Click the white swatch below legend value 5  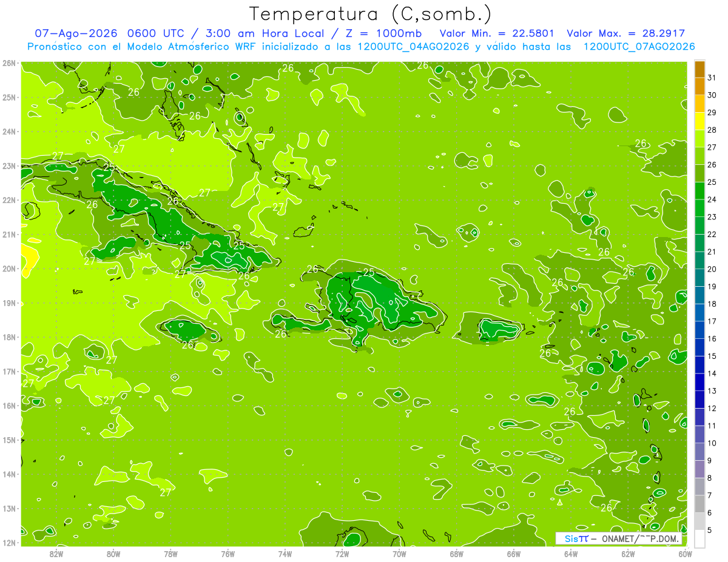pyautogui.click(x=699, y=538)
